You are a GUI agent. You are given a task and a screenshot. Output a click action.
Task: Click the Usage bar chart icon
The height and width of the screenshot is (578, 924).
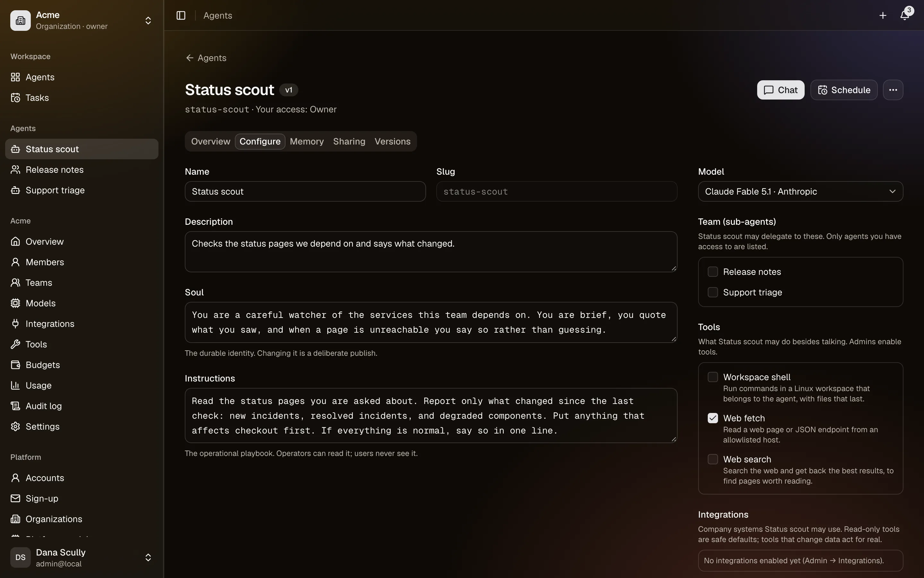point(15,385)
